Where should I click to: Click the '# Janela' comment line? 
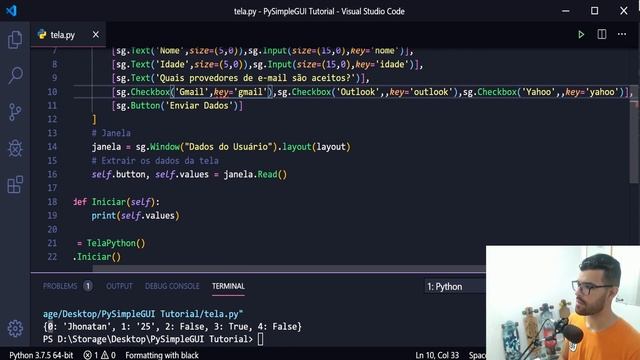(x=111, y=133)
